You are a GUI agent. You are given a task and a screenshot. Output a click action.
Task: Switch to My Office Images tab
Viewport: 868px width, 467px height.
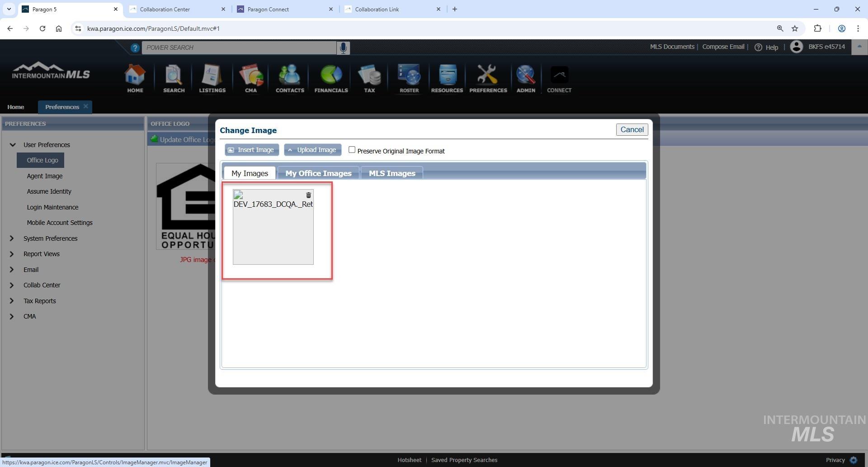click(318, 173)
